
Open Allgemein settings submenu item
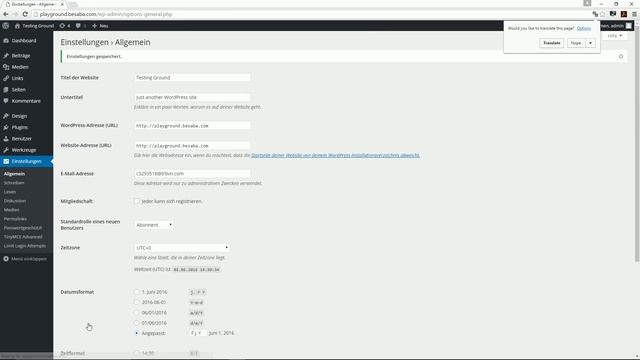(x=14, y=174)
